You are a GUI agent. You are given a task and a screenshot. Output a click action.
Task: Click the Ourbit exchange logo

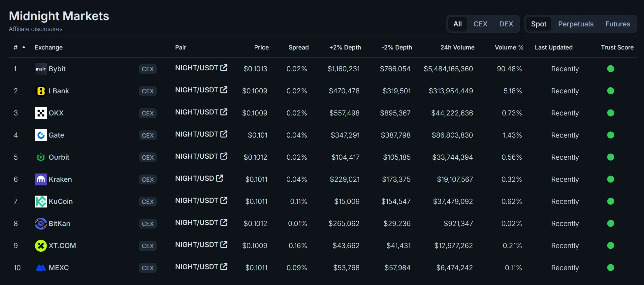[41, 157]
